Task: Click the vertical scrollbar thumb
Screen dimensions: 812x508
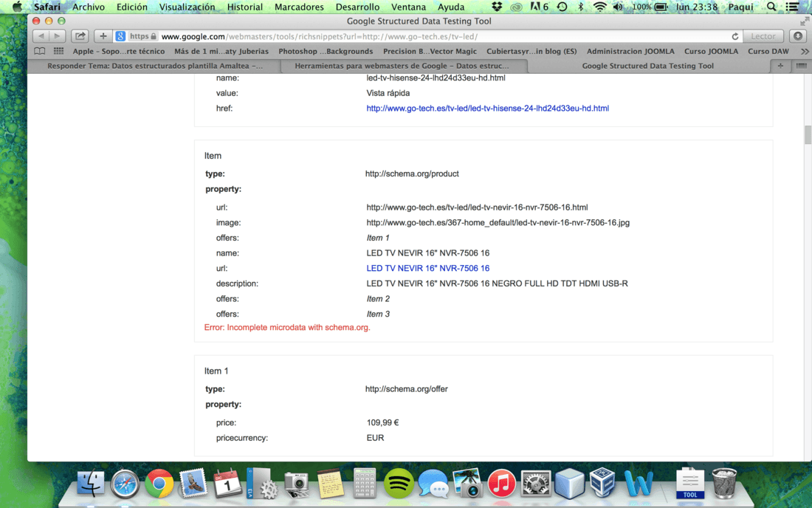Action: click(808, 134)
